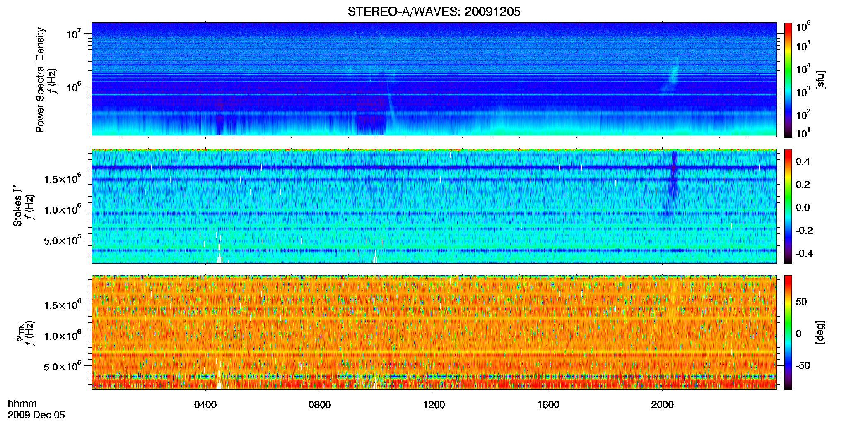Click the 10^5 label on sfu color bar

point(803,46)
